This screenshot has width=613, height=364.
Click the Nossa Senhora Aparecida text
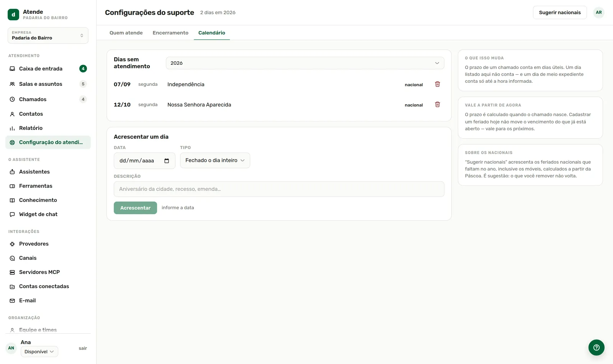pyautogui.click(x=199, y=105)
